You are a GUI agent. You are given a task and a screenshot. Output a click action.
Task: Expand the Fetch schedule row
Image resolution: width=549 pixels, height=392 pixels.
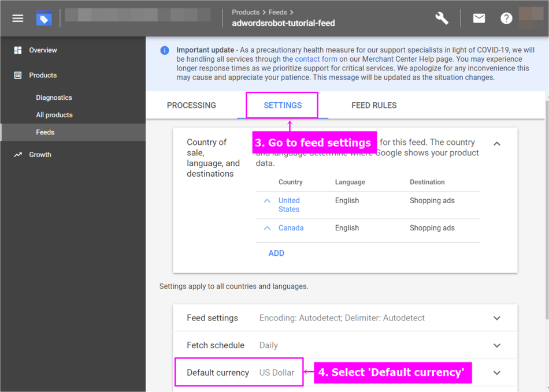pos(497,345)
